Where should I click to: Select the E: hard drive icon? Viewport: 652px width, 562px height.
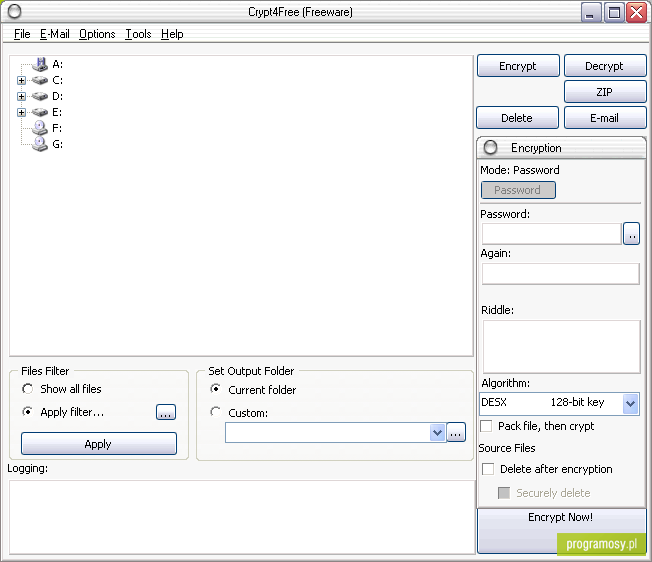(40, 112)
